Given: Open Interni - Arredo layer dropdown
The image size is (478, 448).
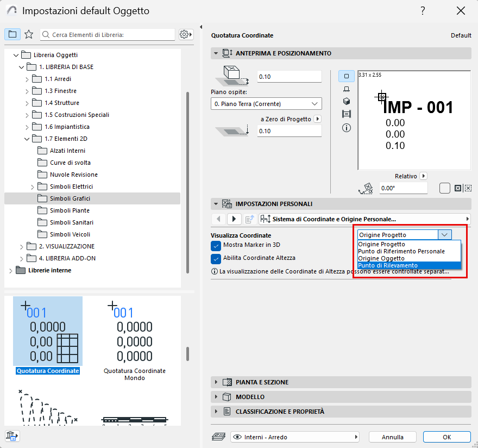Looking at the screenshot, I should [x=295, y=437].
